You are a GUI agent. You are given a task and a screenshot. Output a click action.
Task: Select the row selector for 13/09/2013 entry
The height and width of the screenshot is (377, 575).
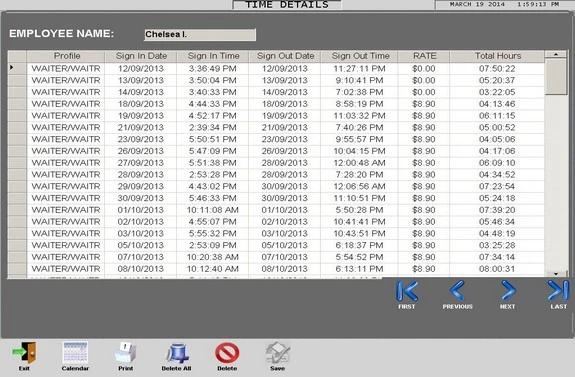pos(17,80)
